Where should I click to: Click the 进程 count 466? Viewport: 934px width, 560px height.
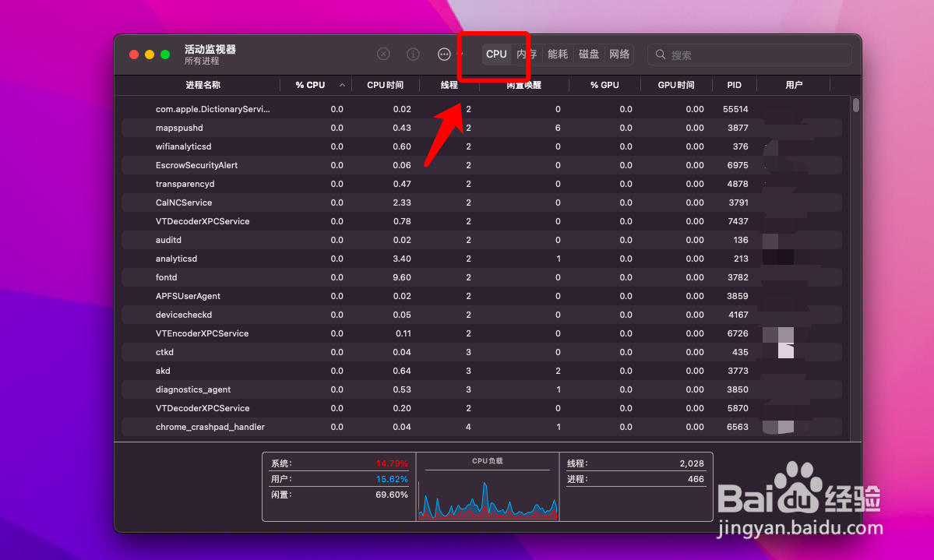click(696, 479)
